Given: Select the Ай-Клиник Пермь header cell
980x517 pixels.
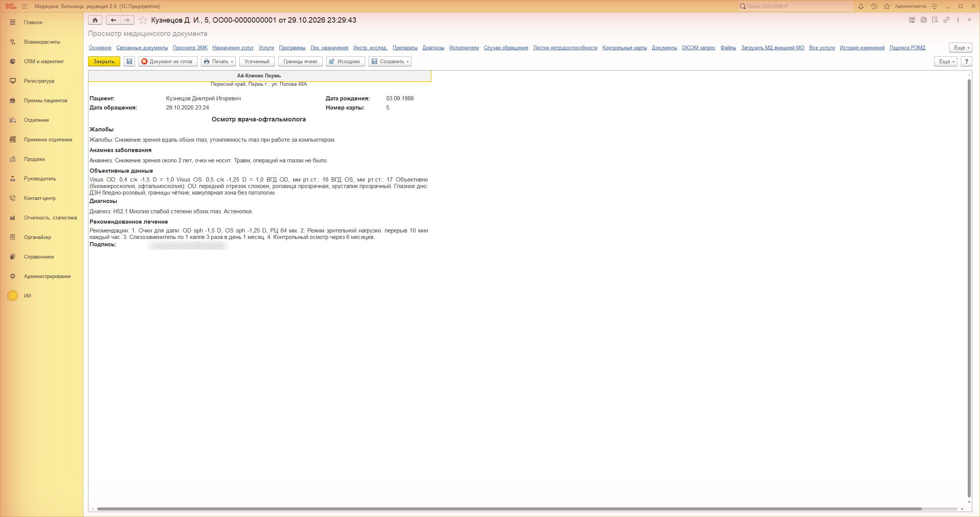Looking at the screenshot, I should coord(259,76).
